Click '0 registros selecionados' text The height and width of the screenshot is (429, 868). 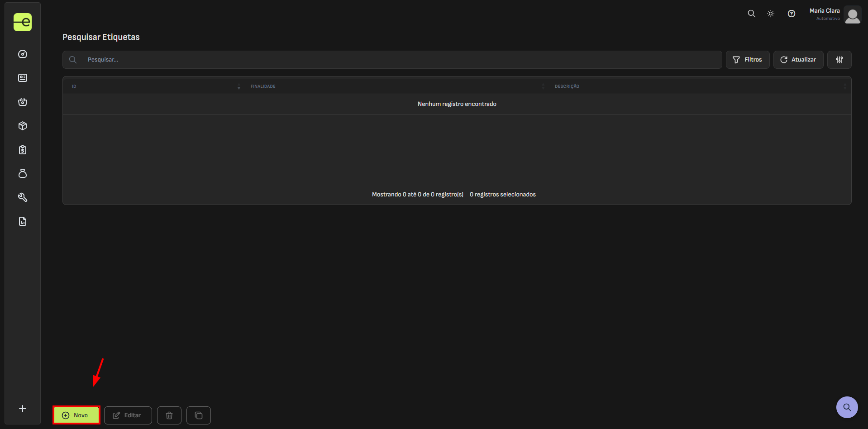click(x=503, y=195)
